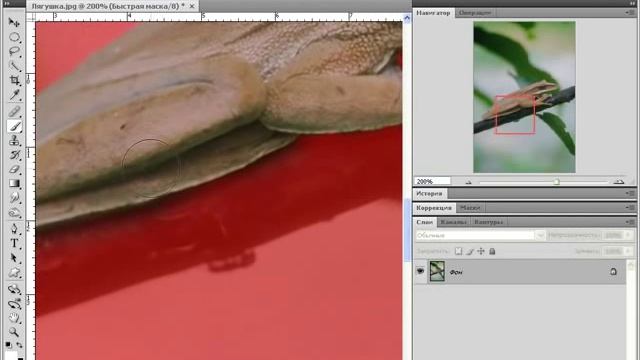The width and height of the screenshot is (640, 360).
Task: Reset default foreground and background colors
Action: [x=8, y=345]
